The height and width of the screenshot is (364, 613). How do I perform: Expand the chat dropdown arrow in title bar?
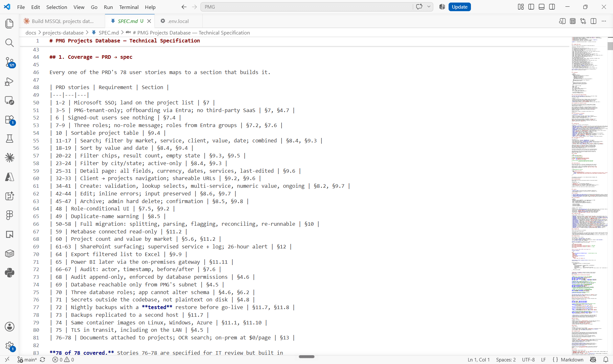pyautogui.click(x=429, y=7)
